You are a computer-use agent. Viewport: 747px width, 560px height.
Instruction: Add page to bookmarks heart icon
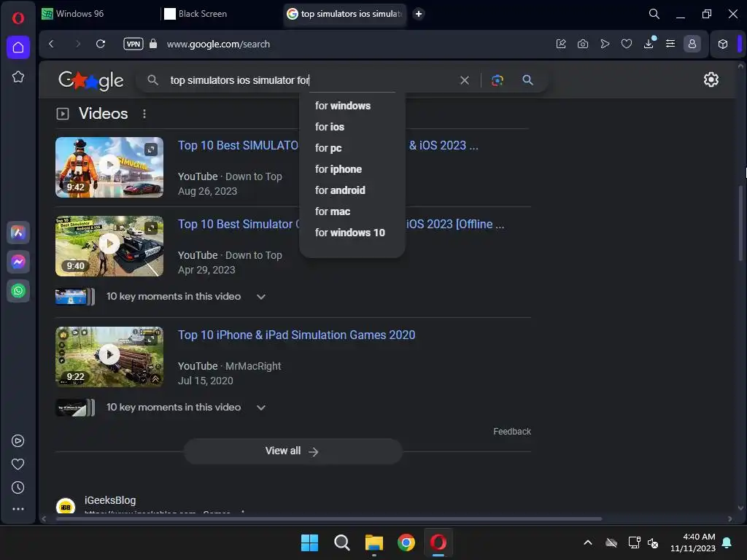[x=627, y=44]
